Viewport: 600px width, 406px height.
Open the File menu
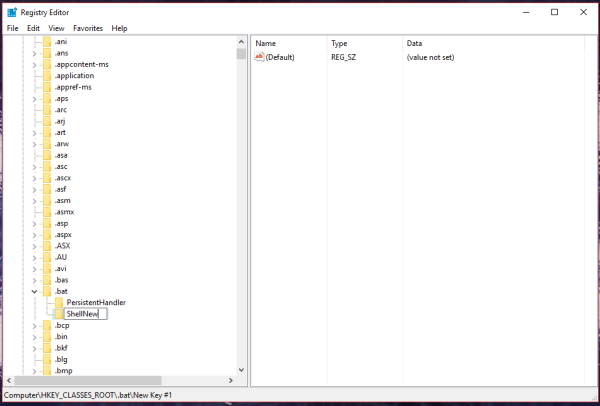click(x=12, y=28)
